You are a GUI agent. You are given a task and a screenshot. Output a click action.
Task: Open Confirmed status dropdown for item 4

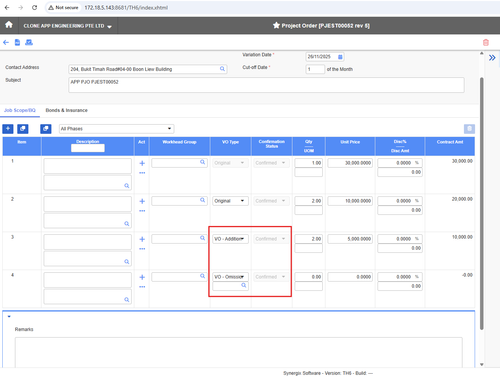(x=271, y=277)
